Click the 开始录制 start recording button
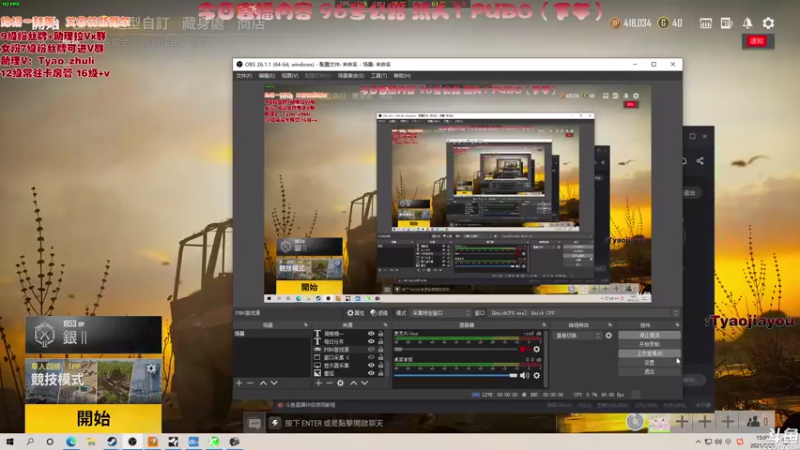 tap(649, 344)
